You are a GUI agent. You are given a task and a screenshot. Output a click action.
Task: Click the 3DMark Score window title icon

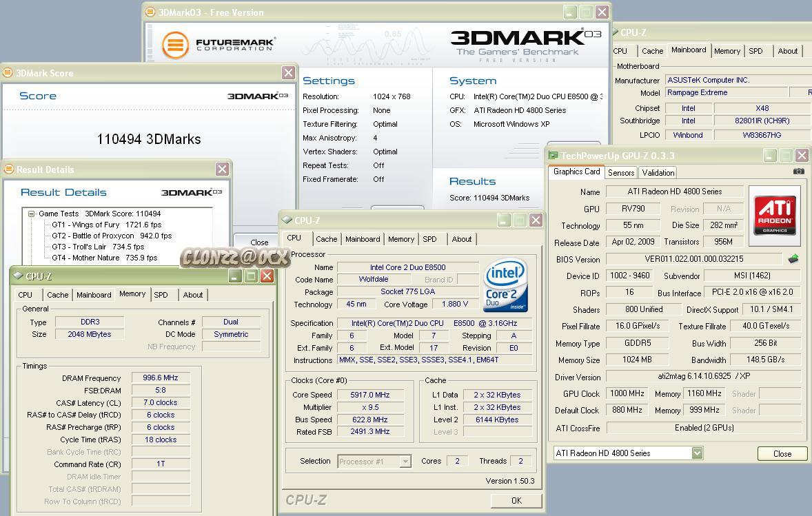point(8,73)
